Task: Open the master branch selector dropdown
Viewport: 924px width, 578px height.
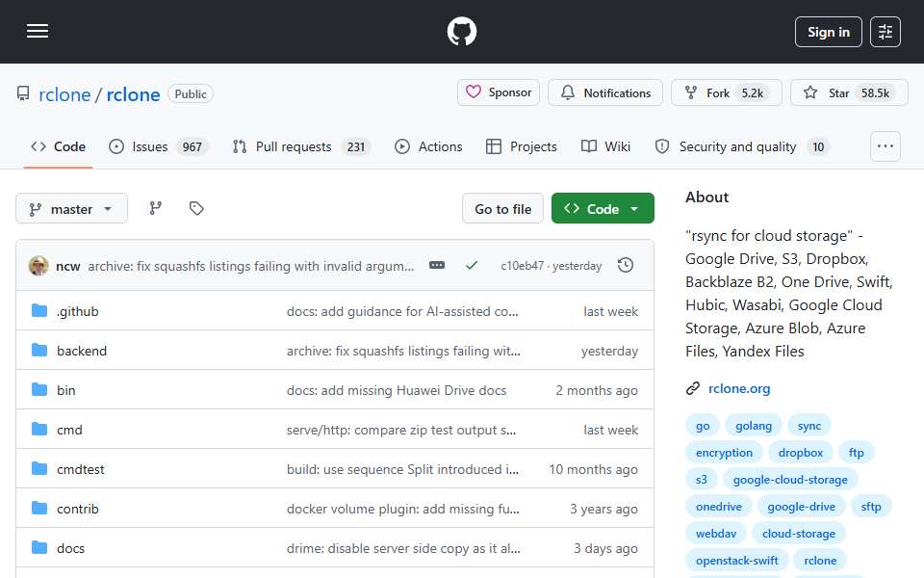Action: tap(72, 209)
